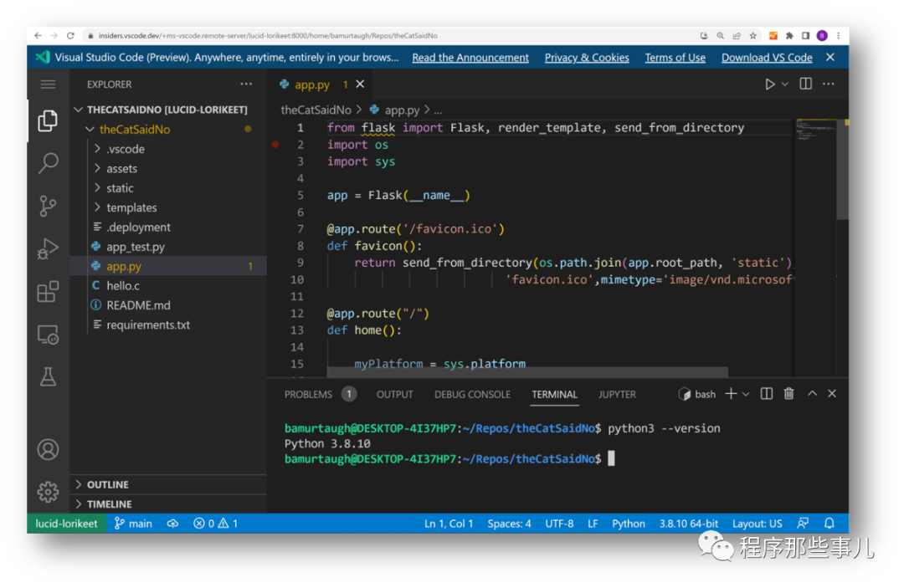The image size is (904, 588).
Task: Click the cloud sync icon in status bar
Action: point(172,524)
